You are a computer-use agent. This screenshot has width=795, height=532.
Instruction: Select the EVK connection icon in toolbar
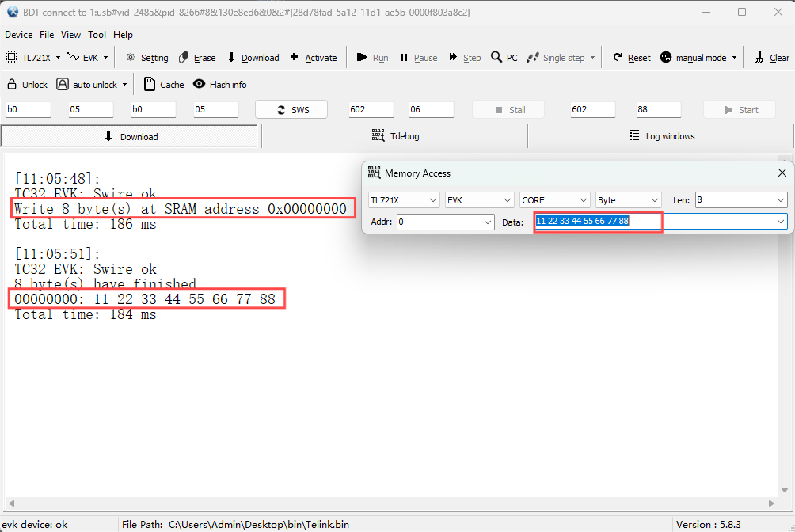coord(73,57)
